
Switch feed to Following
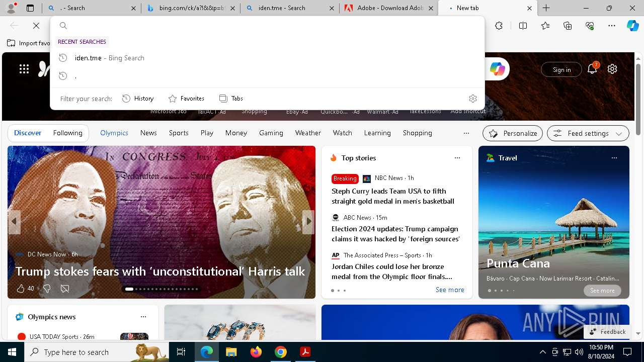(x=67, y=133)
